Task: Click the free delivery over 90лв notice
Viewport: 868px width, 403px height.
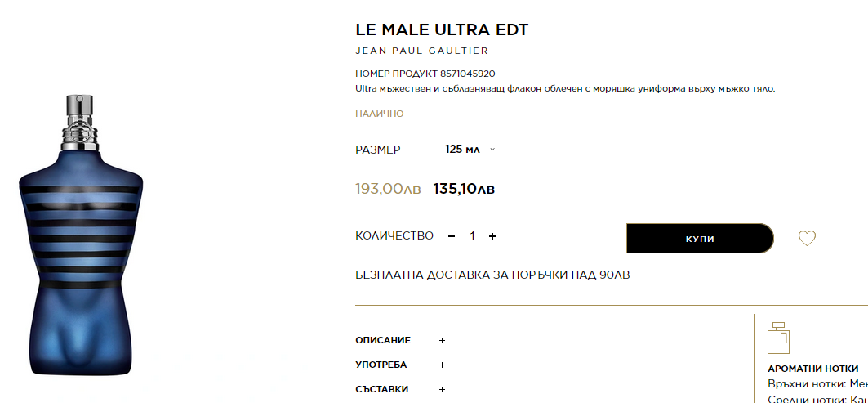Action: [x=492, y=275]
